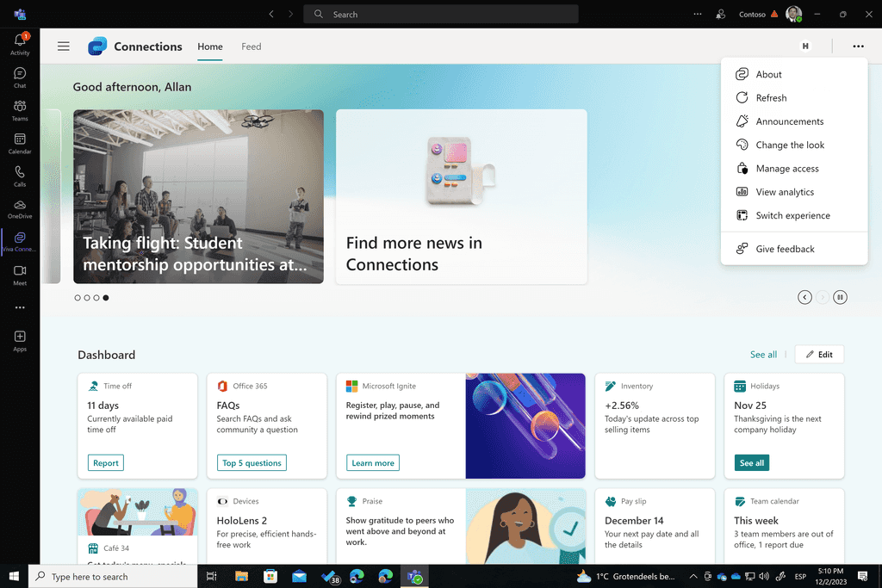Pause the news carousel autoplay

tap(840, 297)
